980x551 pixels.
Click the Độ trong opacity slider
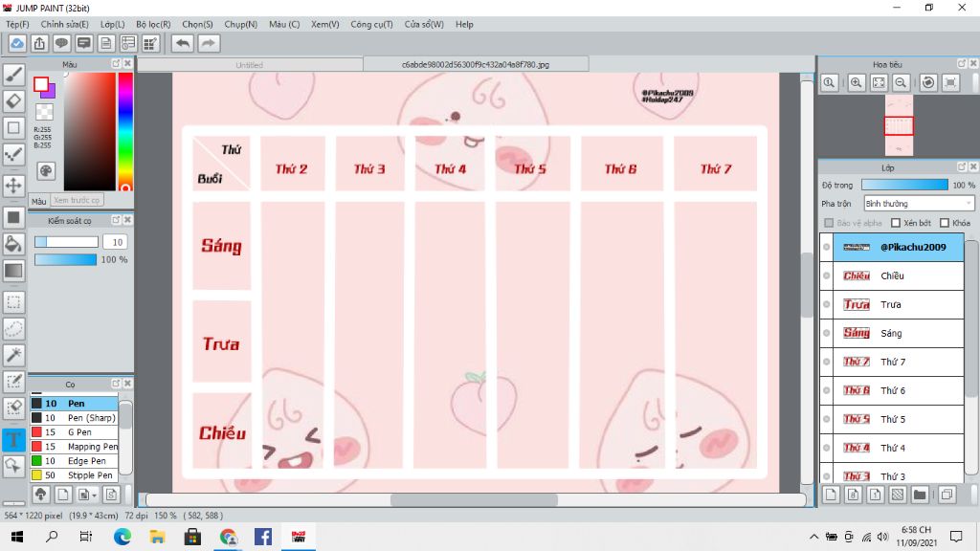tap(904, 185)
